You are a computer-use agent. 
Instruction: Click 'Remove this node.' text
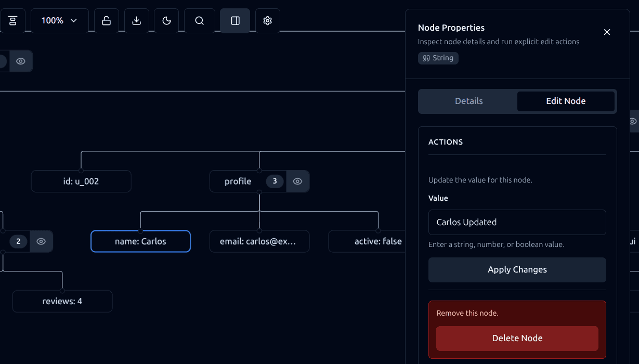click(467, 313)
